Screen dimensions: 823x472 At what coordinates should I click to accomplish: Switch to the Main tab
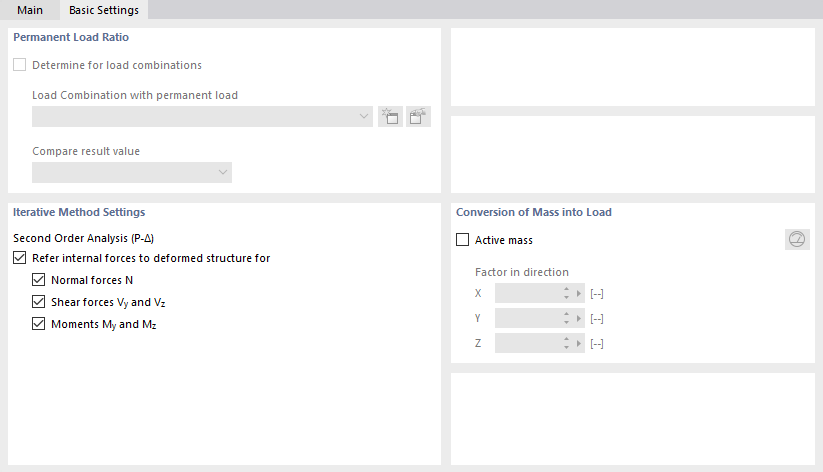point(30,10)
